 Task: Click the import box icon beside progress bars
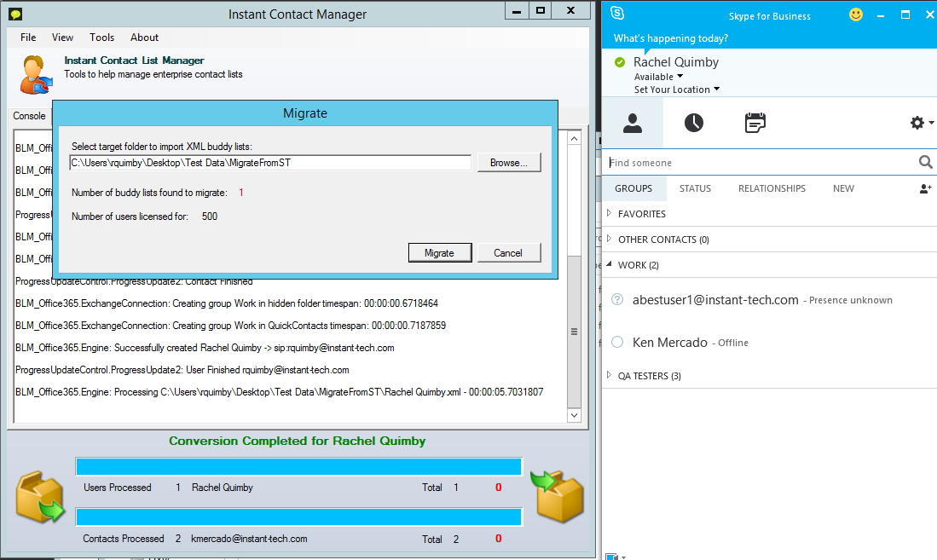[x=557, y=496]
